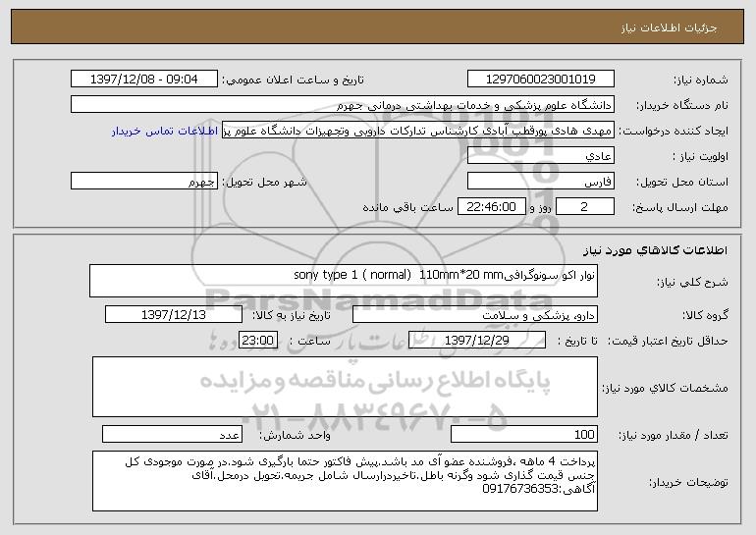Click the quantity field showing 100
The height and width of the screenshot is (535, 756).
(x=524, y=434)
